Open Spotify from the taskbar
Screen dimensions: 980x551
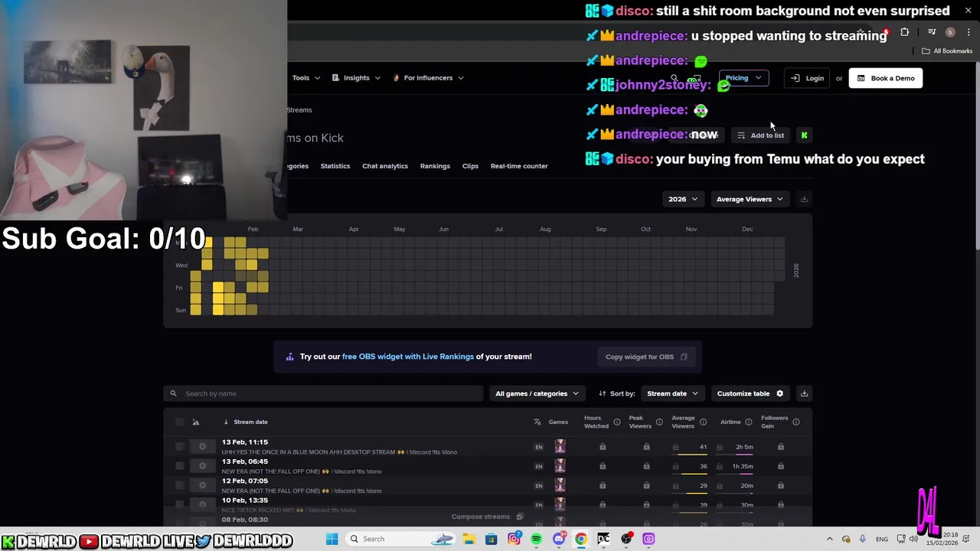pos(536,539)
